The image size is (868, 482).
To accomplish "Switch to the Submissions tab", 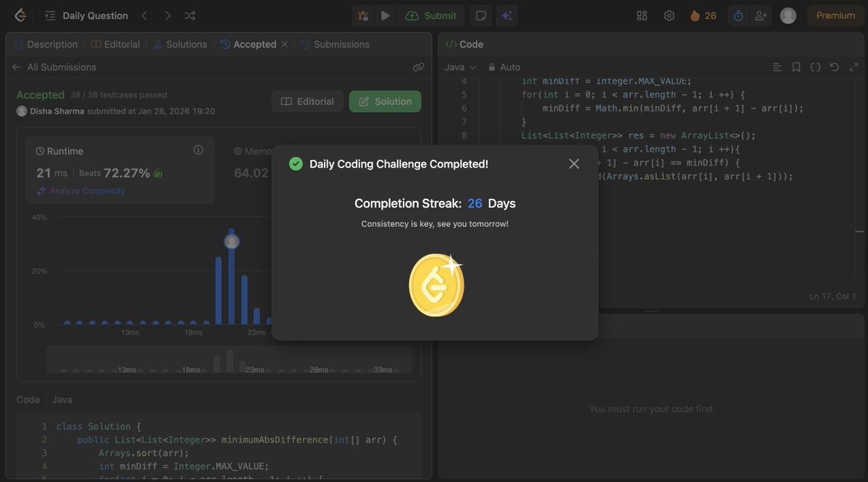I will coord(335,44).
